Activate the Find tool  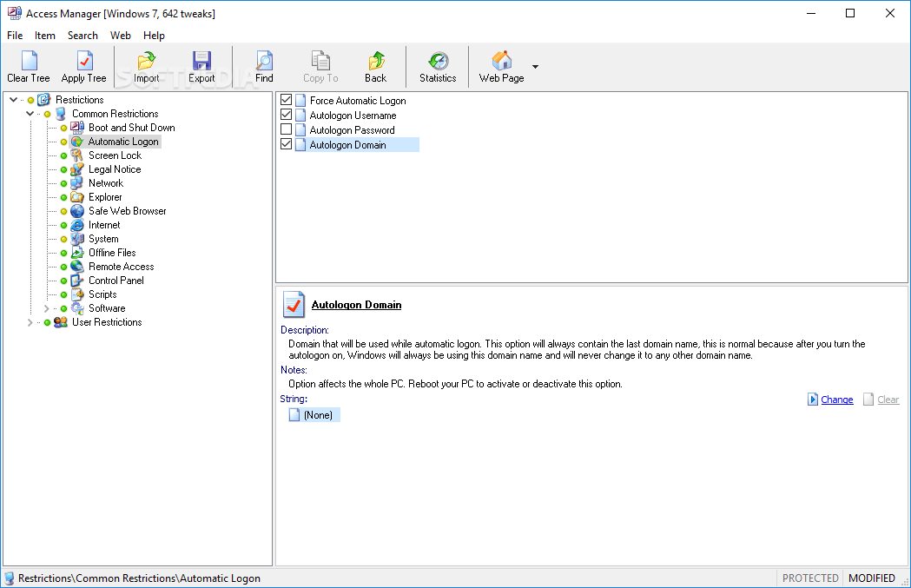[x=263, y=66]
